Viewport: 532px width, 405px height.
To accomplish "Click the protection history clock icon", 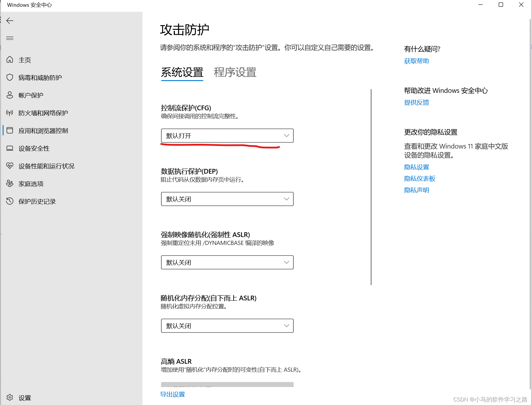I will (x=10, y=201).
